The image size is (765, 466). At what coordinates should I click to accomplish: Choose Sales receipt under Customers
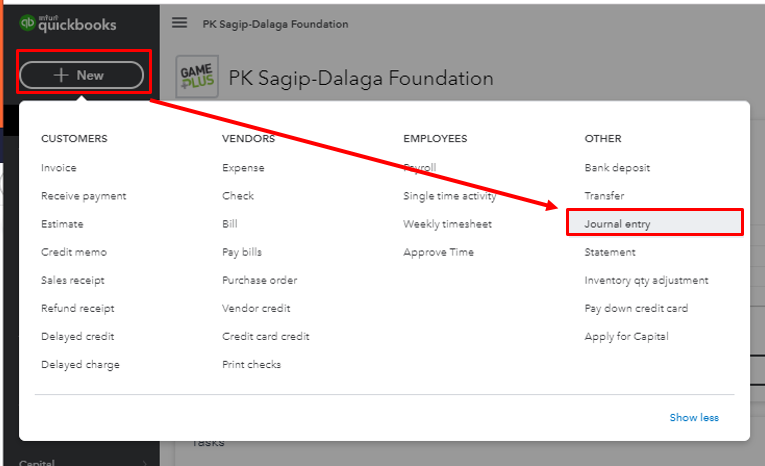72,280
